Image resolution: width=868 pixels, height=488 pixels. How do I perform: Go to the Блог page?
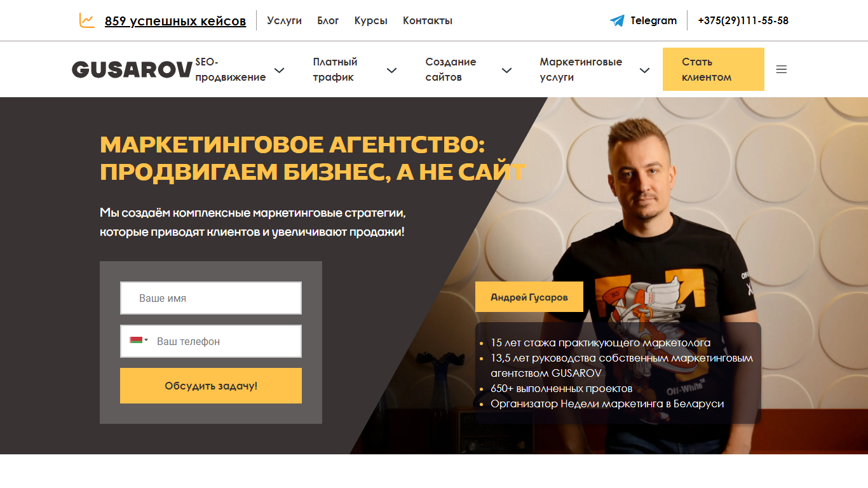coord(328,20)
